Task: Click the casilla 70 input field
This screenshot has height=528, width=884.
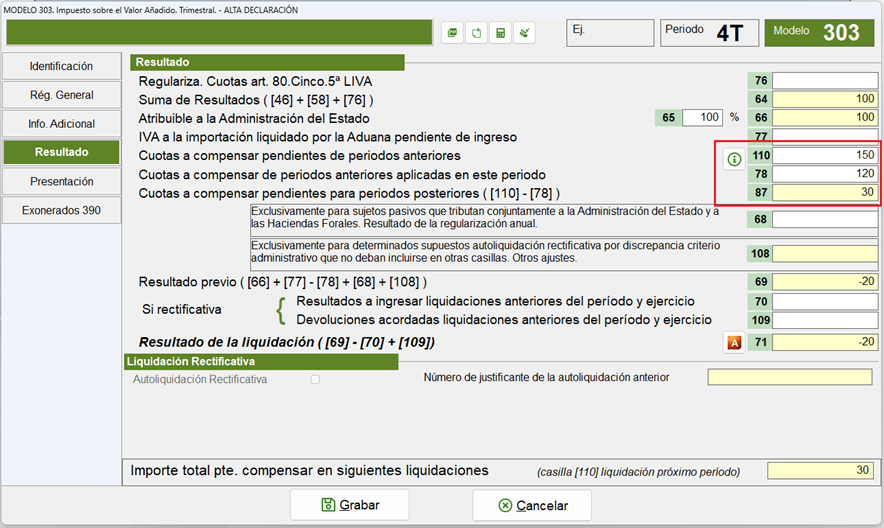Action: tap(825, 302)
